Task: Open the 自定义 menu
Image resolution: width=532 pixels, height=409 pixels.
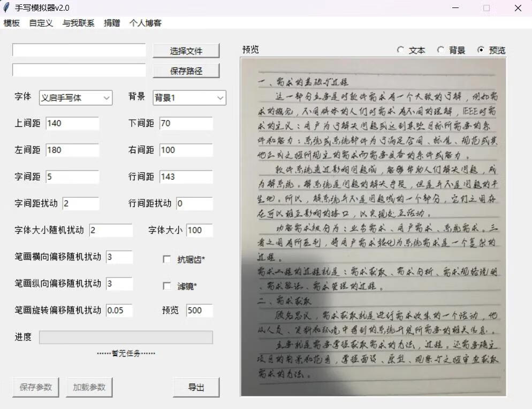Action: click(41, 23)
